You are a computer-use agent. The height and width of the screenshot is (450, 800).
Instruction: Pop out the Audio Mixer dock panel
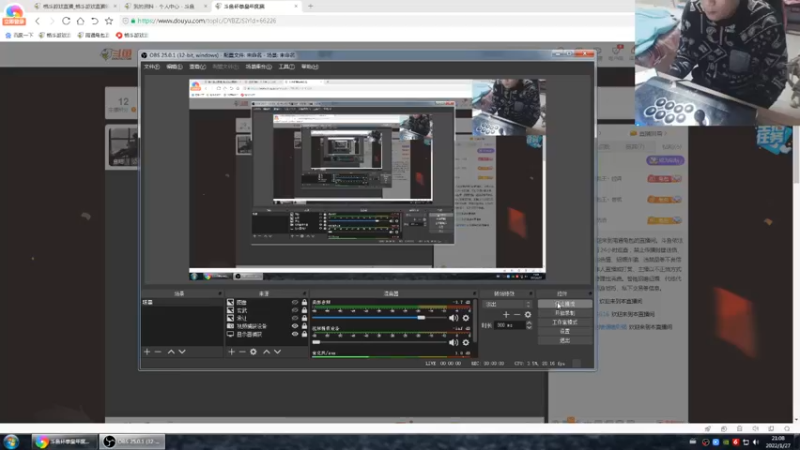[474, 294]
